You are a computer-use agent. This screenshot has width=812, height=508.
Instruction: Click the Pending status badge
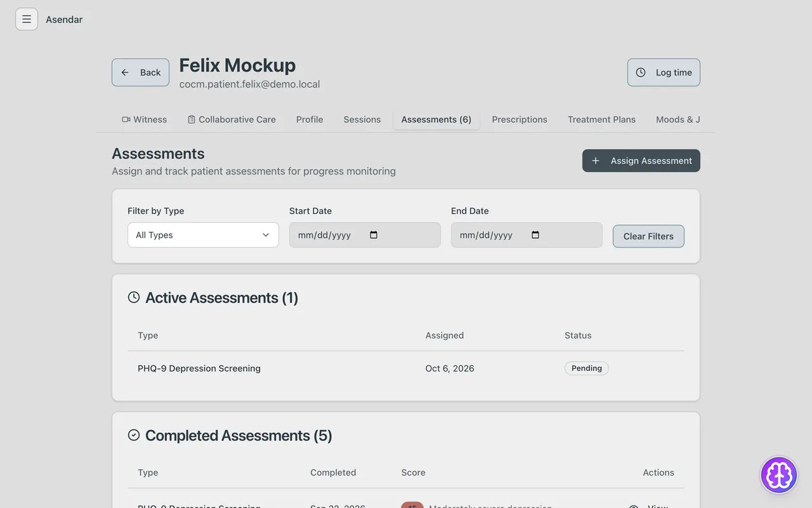(x=587, y=368)
